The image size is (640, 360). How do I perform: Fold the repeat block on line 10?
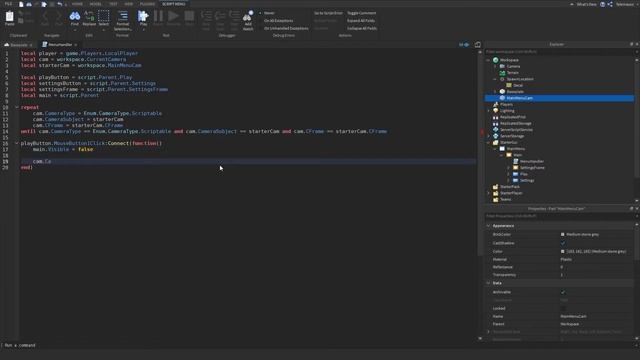pos(17,107)
